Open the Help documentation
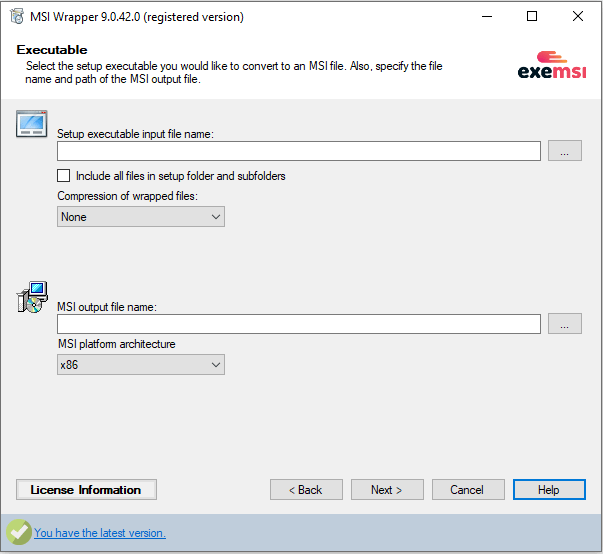 click(548, 490)
